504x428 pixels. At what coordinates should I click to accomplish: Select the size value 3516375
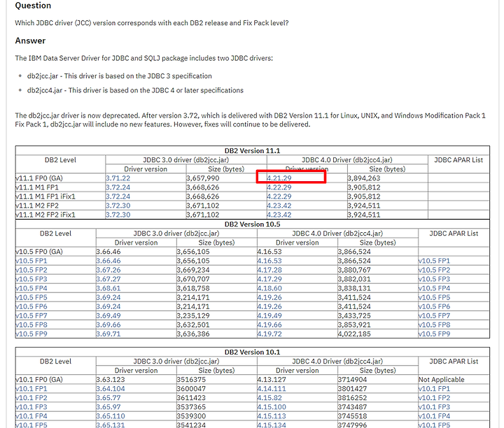pos(191,380)
